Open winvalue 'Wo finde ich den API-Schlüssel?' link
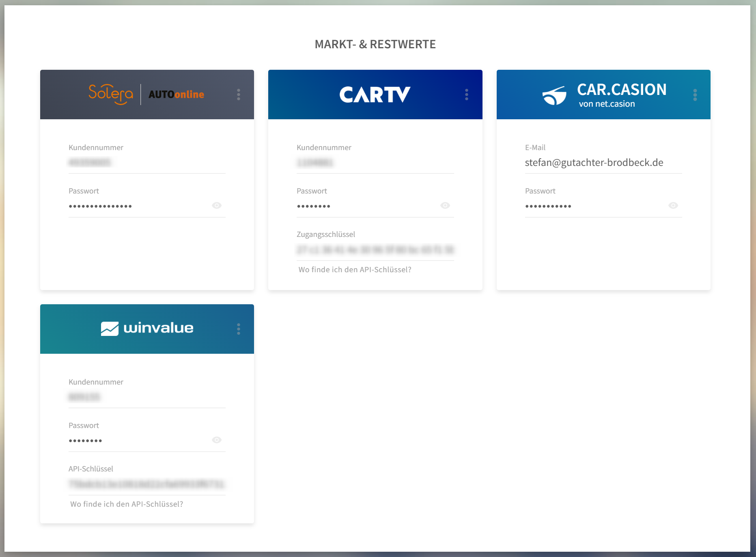The image size is (756, 557). 127,504
